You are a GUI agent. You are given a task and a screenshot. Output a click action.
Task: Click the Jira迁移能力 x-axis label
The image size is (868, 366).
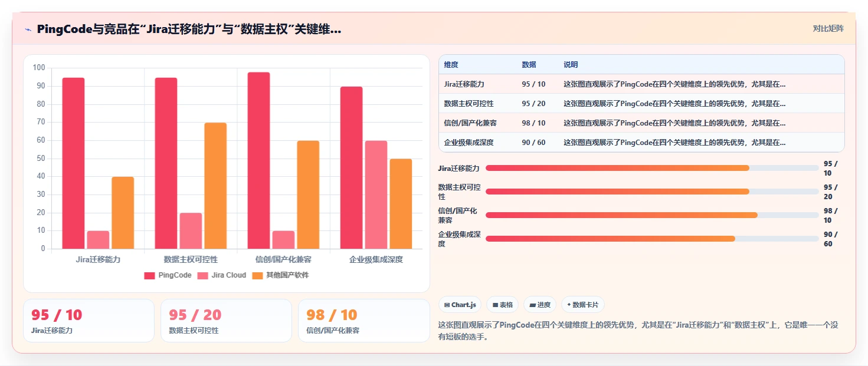[x=98, y=259]
